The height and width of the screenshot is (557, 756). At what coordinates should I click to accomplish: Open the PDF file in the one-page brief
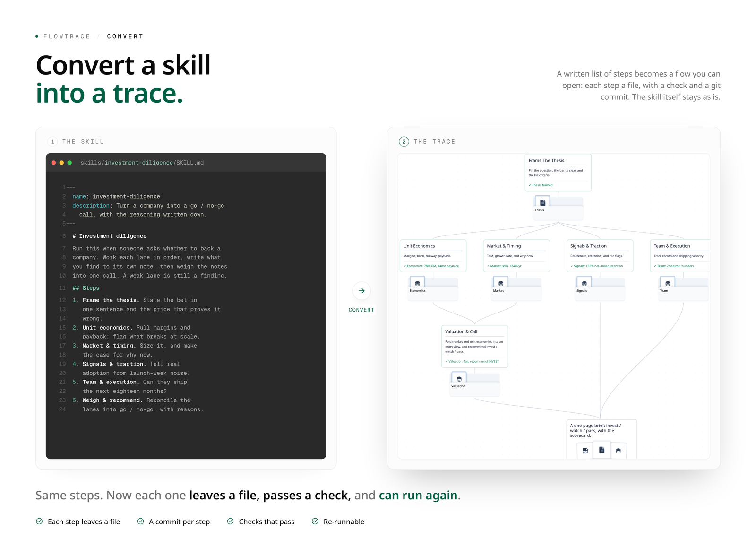click(x=585, y=451)
